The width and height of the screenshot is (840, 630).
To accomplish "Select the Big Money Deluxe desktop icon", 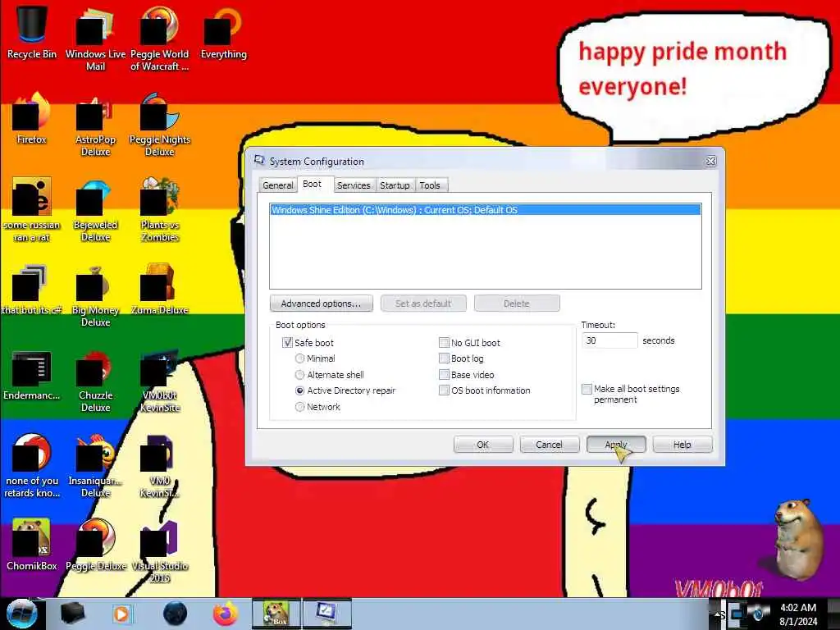I will (x=95, y=294).
